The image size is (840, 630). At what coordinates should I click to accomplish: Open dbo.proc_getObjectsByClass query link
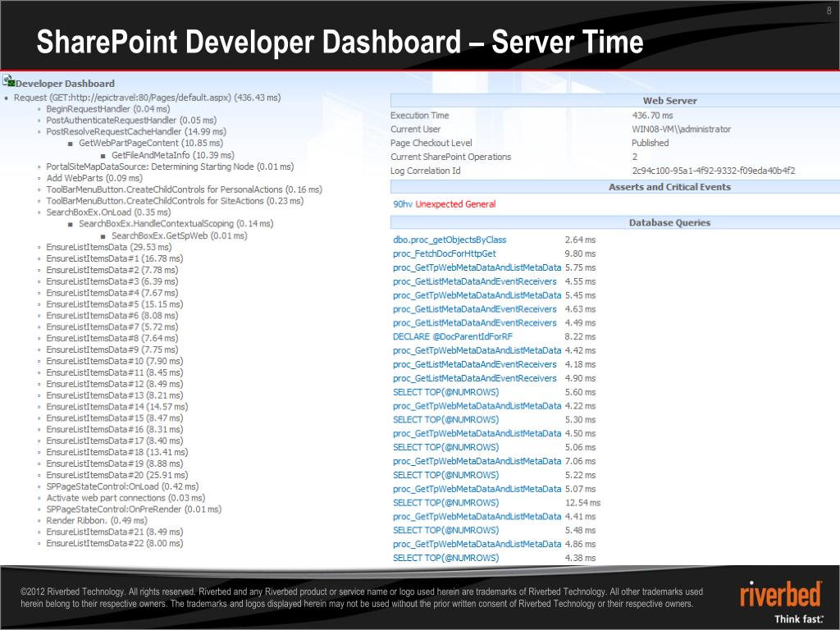click(x=450, y=240)
